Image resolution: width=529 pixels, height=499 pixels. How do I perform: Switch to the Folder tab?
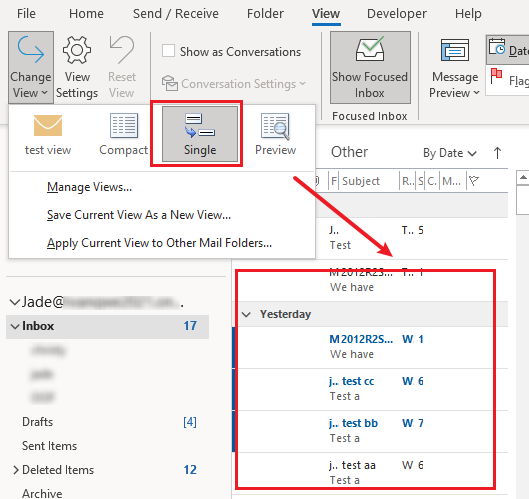265,13
